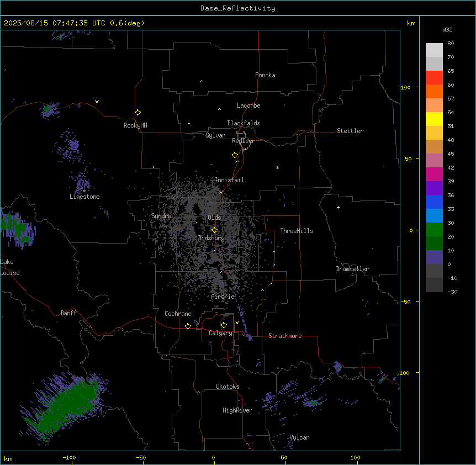Select the white asterisk marker east of Innisfail
This screenshot has width=476, height=465.
point(277,167)
